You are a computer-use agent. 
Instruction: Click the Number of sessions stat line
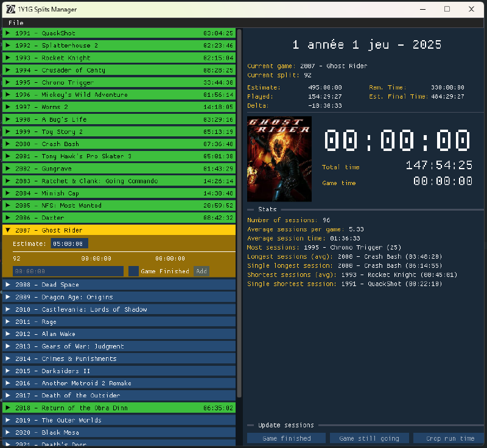[289, 220]
